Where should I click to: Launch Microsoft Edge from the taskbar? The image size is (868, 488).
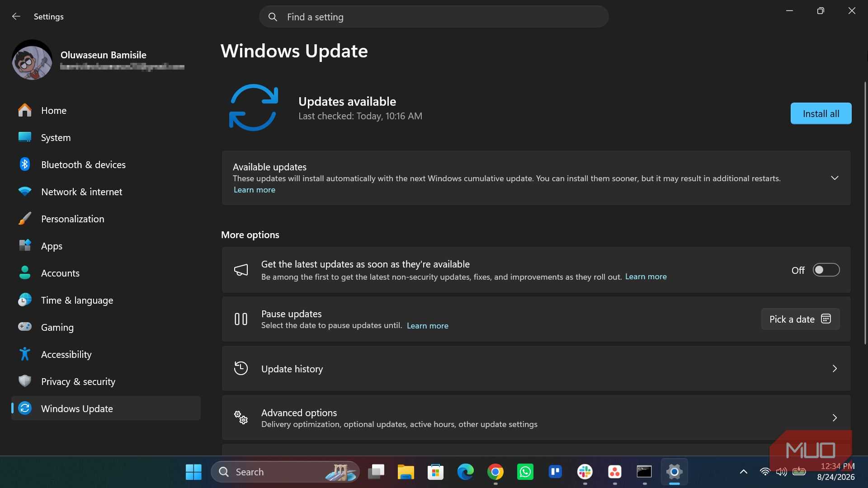465,472
